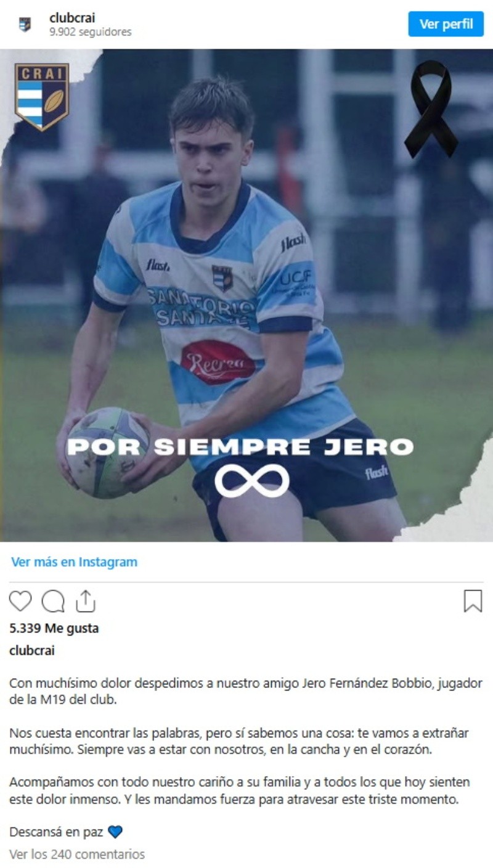Viewport: 493px width, 868px height.
Task: Open the rugby player post image
Action: pyautogui.click(x=246, y=295)
